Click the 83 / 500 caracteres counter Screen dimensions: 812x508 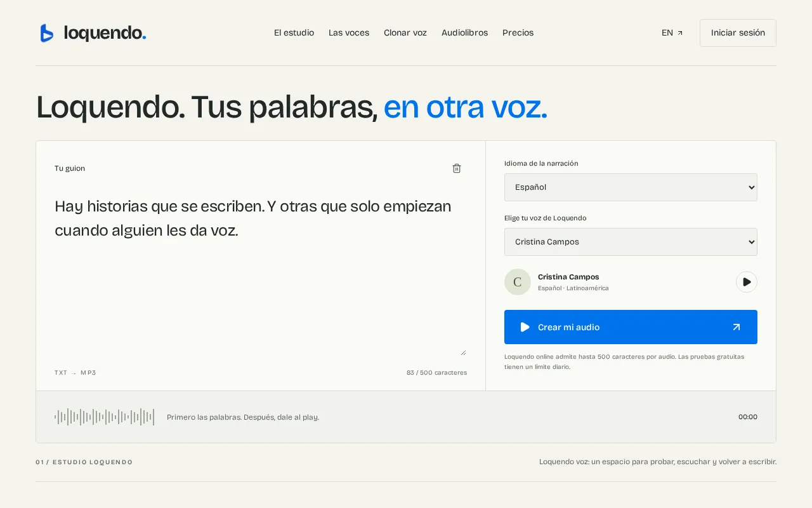click(436, 373)
